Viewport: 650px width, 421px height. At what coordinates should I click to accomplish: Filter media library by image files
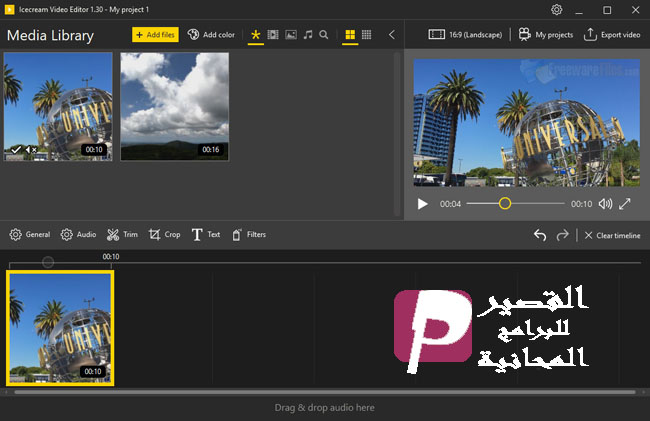click(291, 35)
